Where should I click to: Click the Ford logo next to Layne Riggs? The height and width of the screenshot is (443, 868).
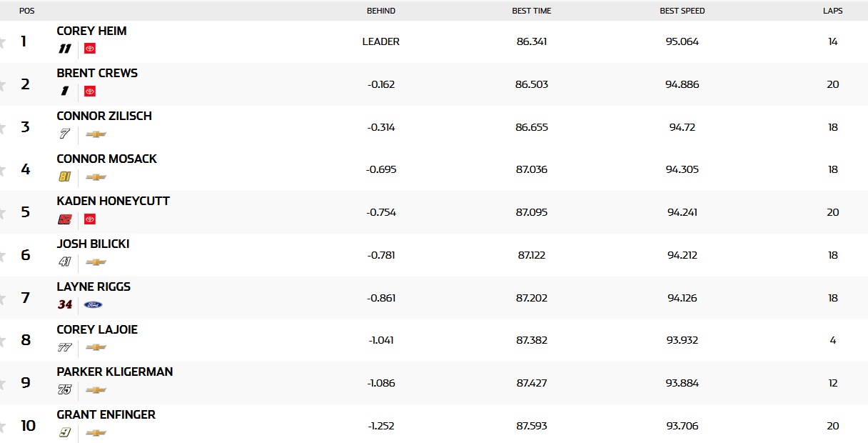[93, 304]
